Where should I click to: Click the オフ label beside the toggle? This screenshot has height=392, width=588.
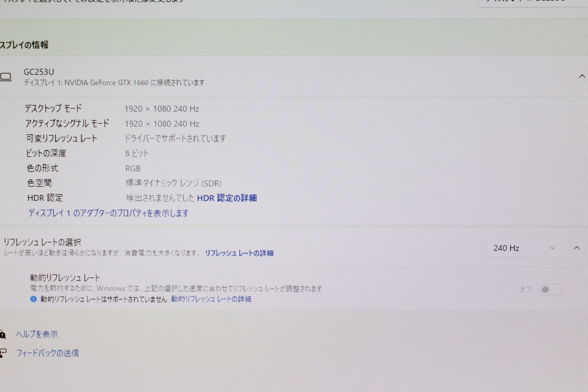[525, 290]
